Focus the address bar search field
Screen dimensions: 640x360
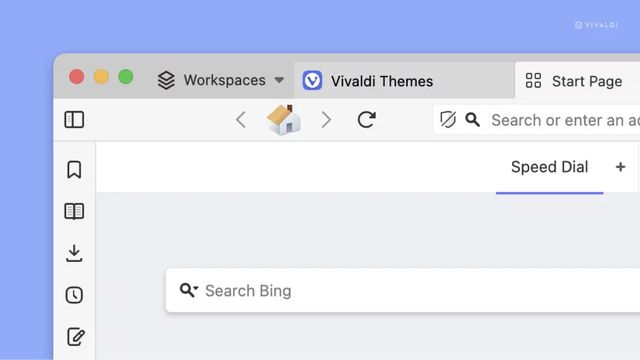[x=565, y=120]
